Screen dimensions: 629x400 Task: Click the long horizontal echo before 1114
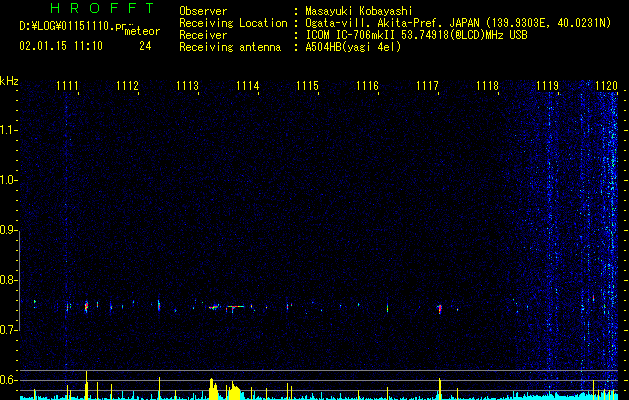pyautogui.click(x=235, y=307)
